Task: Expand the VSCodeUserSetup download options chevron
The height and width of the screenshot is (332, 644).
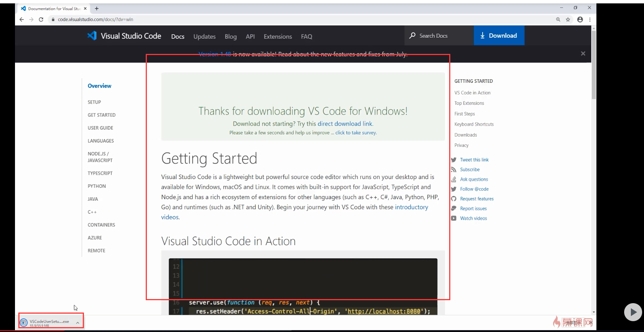Action: [x=78, y=323]
